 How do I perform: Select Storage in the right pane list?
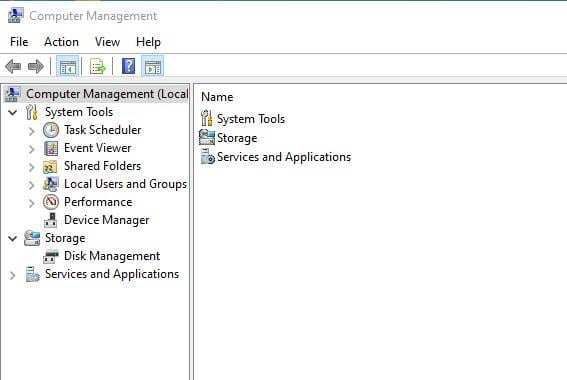[237, 138]
